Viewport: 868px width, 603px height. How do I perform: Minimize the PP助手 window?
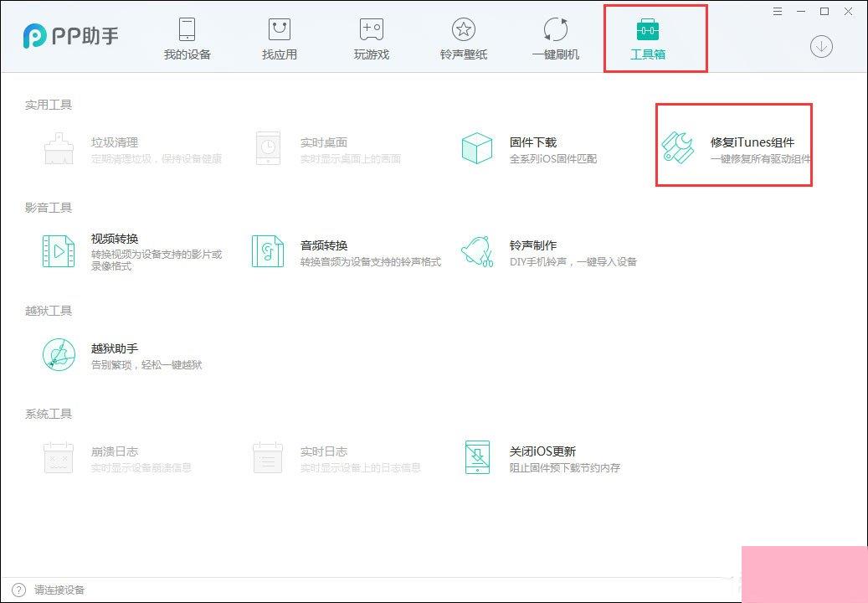pos(801,11)
